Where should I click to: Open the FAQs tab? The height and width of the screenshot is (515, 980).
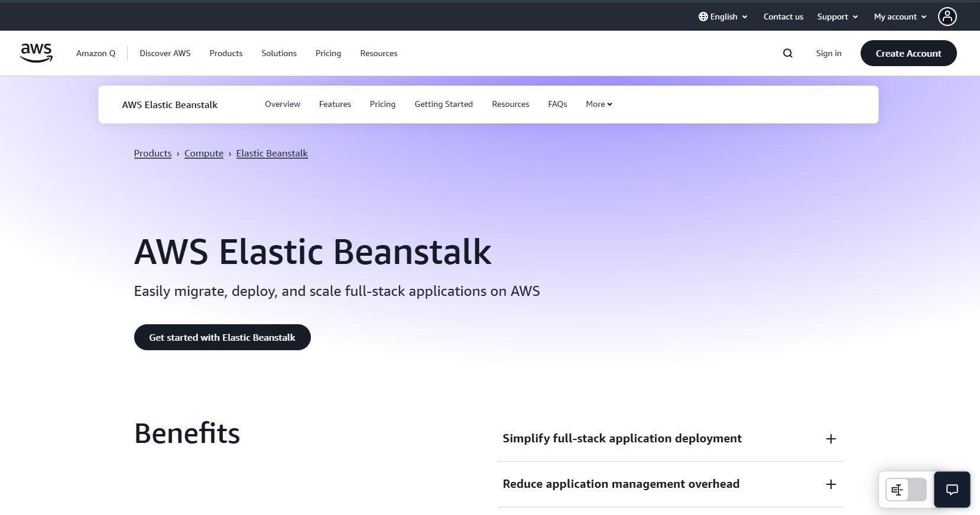click(x=557, y=104)
